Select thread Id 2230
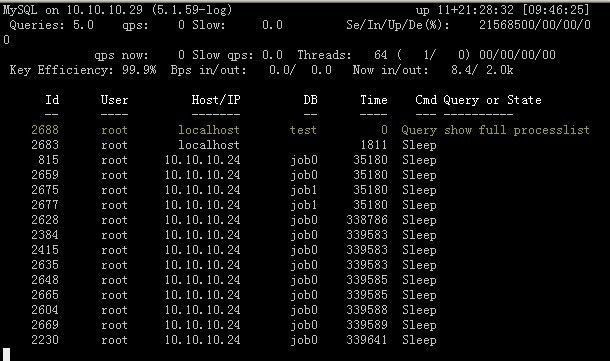 click(45, 340)
